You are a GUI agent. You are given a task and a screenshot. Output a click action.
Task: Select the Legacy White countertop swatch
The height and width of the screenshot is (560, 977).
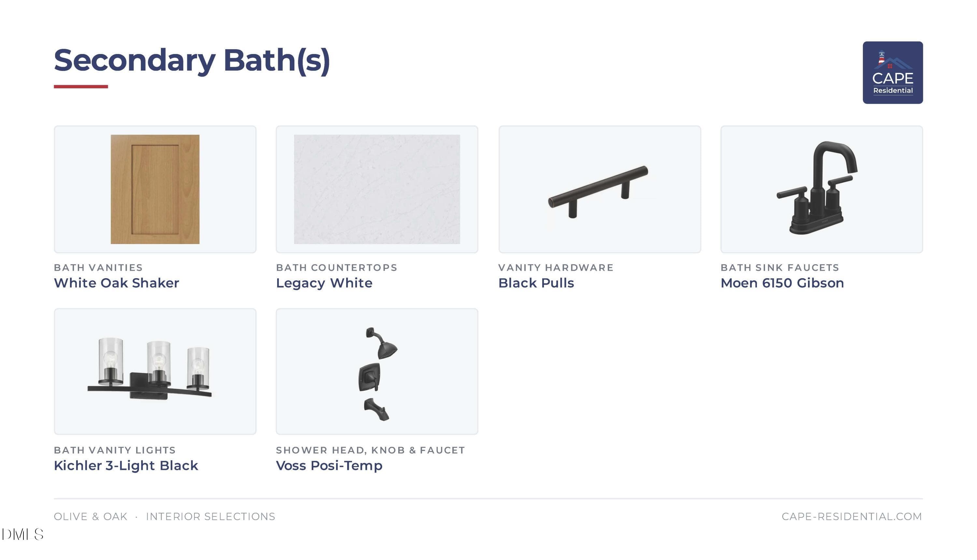(x=376, y=189)
